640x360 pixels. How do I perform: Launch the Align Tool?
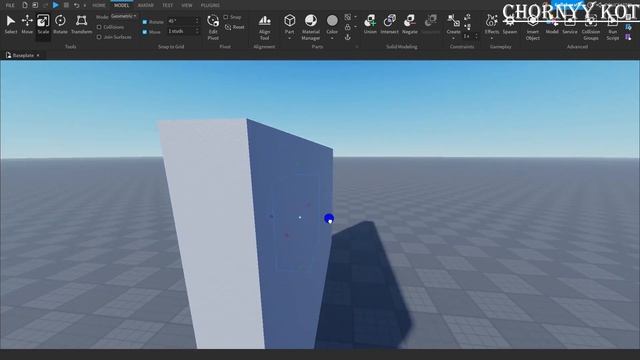[x=264, y=27]
